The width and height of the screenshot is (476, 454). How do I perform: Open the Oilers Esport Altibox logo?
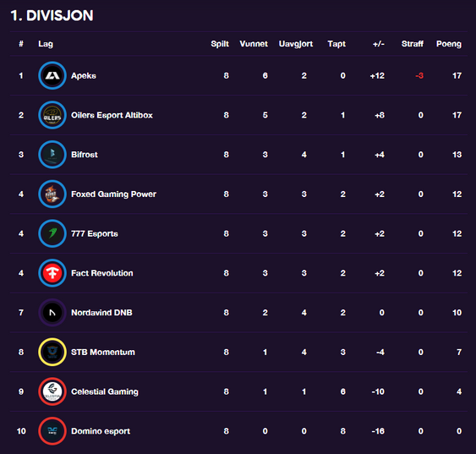click(x=52, y=115)
